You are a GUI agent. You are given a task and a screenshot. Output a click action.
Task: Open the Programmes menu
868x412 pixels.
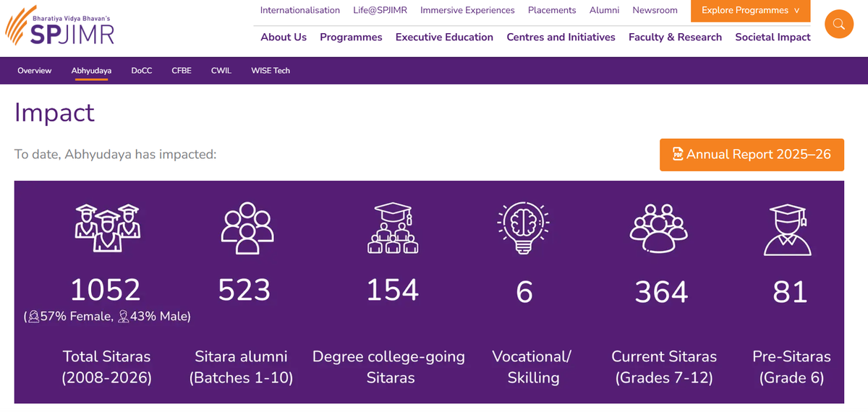coord(351,37)
